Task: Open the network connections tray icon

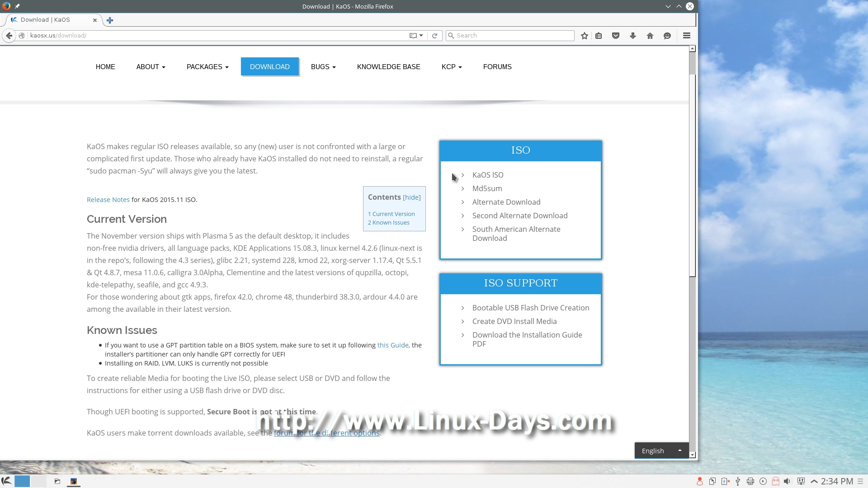Action: (x=801, y=481)
